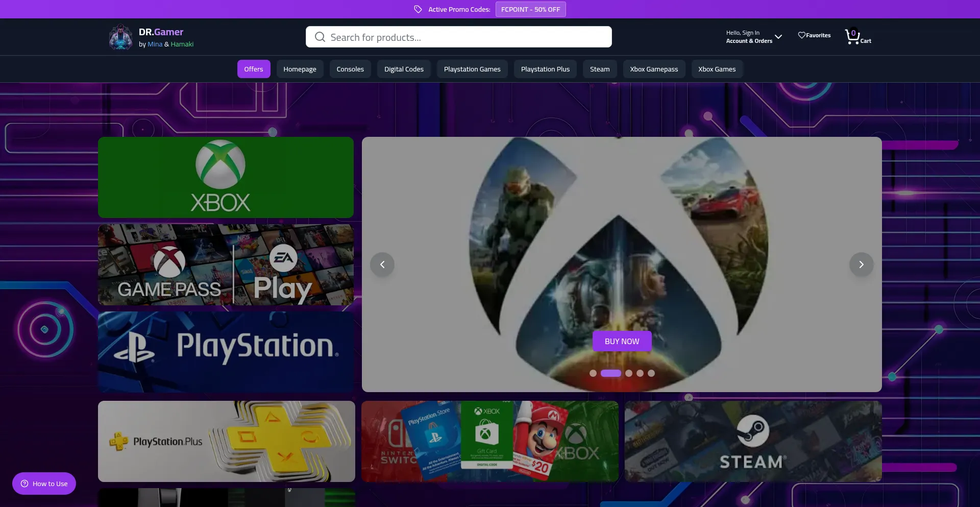This screenshot has height=507, width=980.
Task: Open the shopping cart icon
Action: point(852,36)
